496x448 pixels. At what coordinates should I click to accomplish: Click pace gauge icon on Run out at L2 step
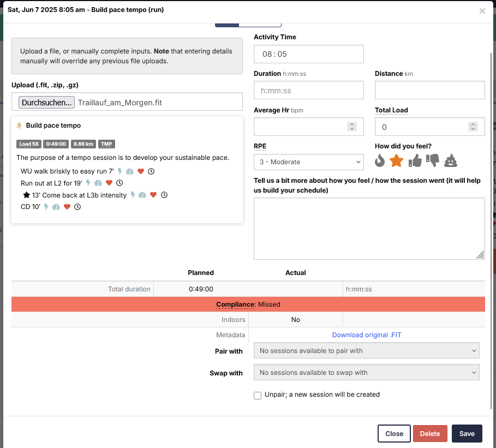[x=98, y=183]
